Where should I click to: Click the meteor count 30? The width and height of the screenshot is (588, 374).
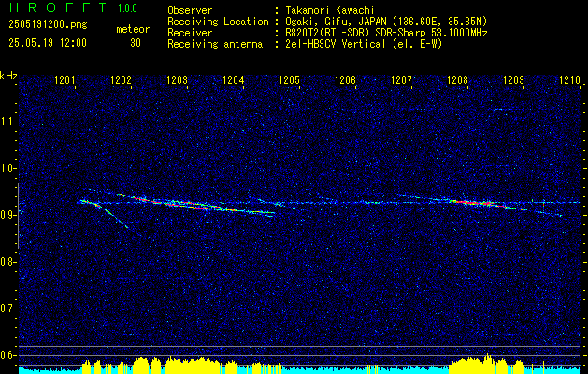tap(136, 43)
